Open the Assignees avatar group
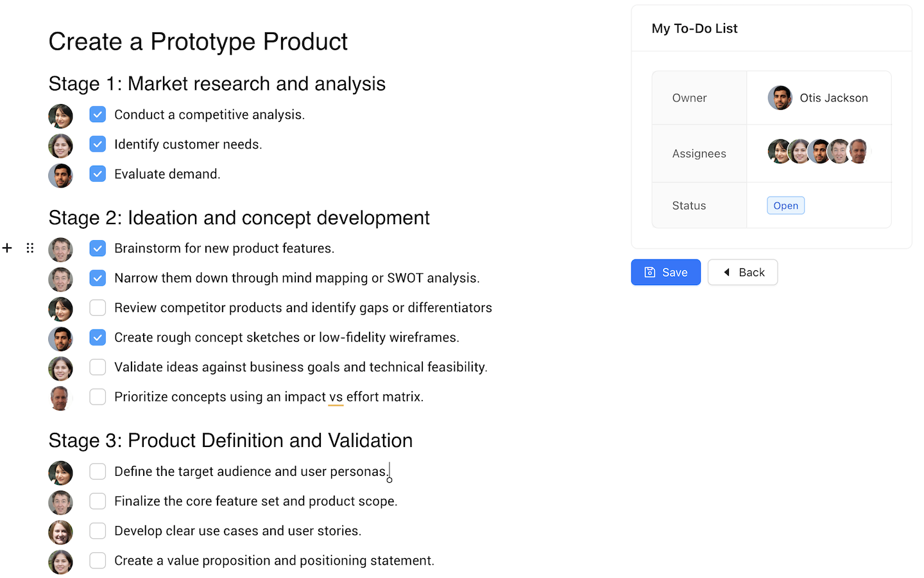The width and height of the screenshot is (924, 578). coord(818,152)
